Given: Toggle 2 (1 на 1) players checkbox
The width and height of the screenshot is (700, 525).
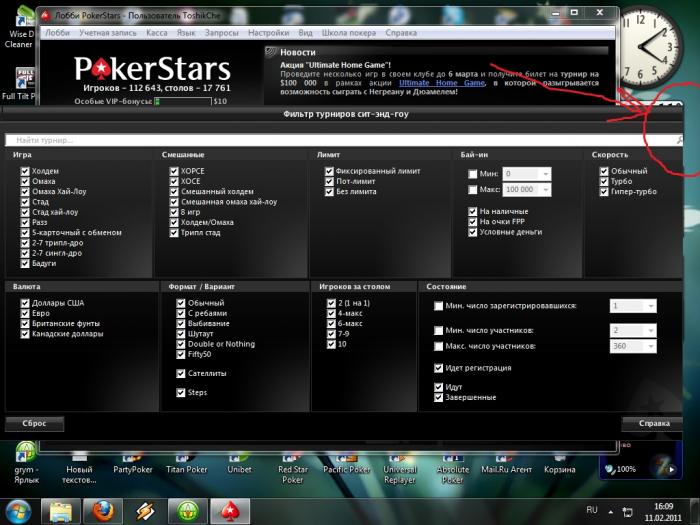Looking at the screenshot, I should [331, 303].
